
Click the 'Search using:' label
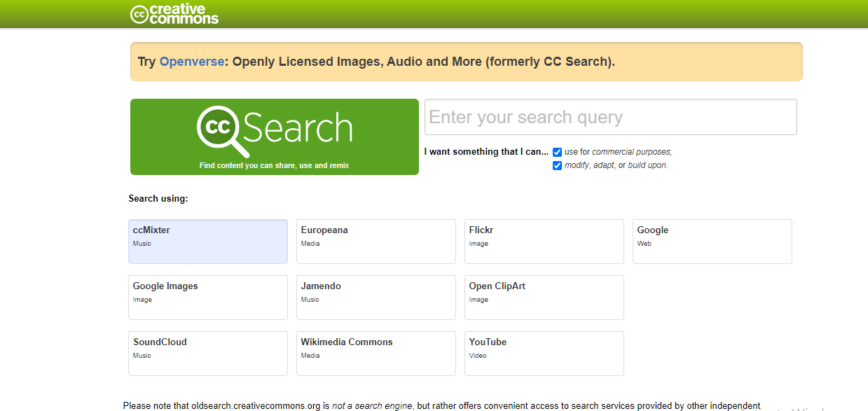point(158,199)
